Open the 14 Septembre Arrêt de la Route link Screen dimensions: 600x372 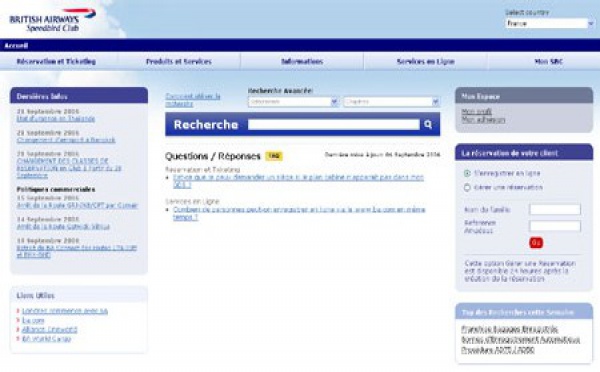coord(63,227)
